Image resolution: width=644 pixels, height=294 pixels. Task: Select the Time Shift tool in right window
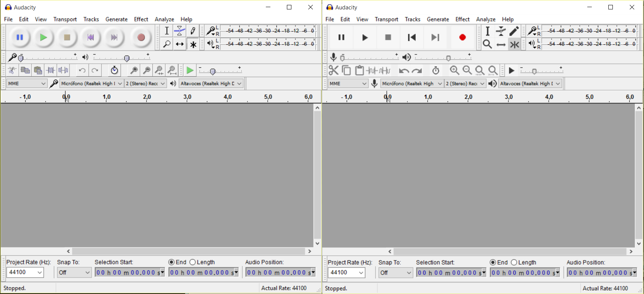501,44
